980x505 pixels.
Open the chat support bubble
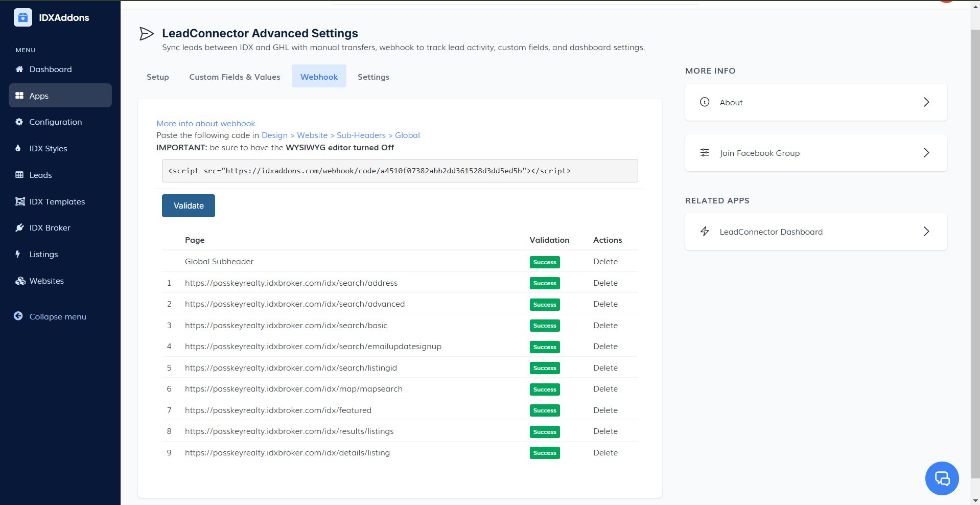(941, 478)
